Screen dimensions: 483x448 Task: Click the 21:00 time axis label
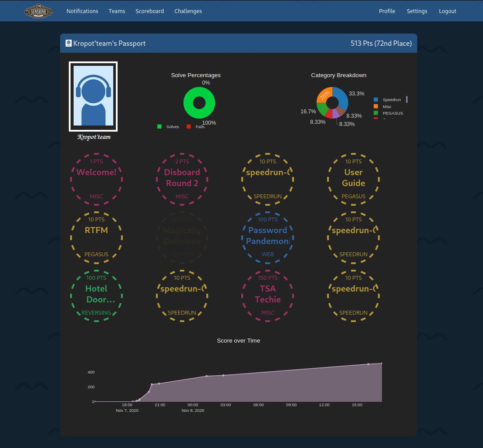160,405
